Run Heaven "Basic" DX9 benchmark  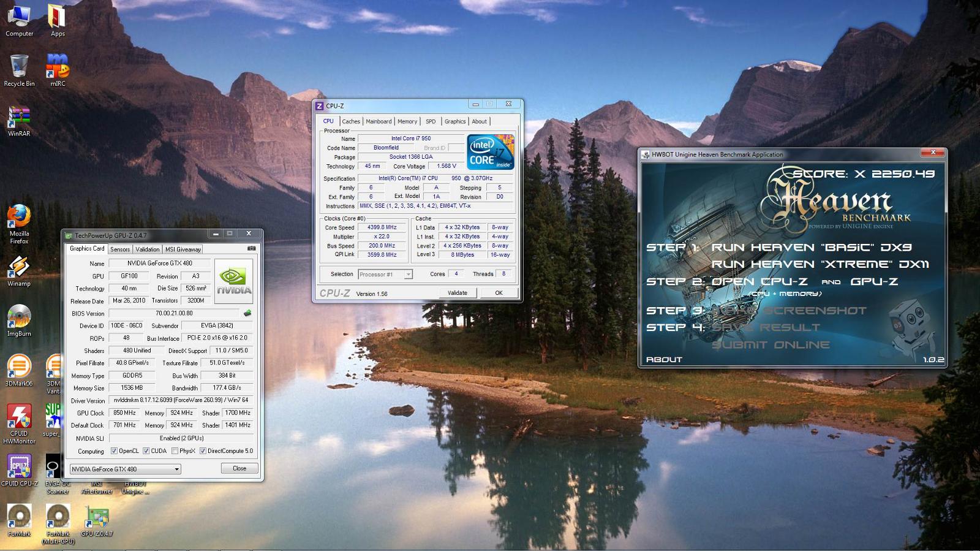point(811,248)
